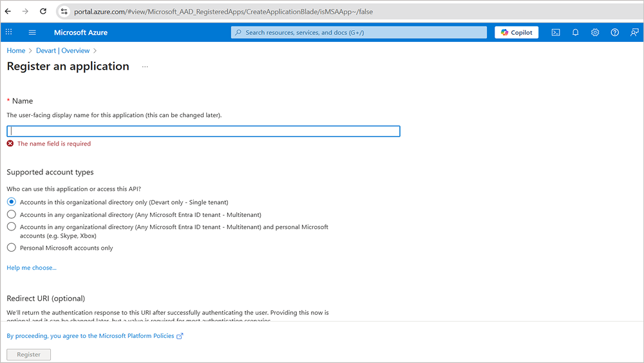Open the feedback icon

coord(634,32)
